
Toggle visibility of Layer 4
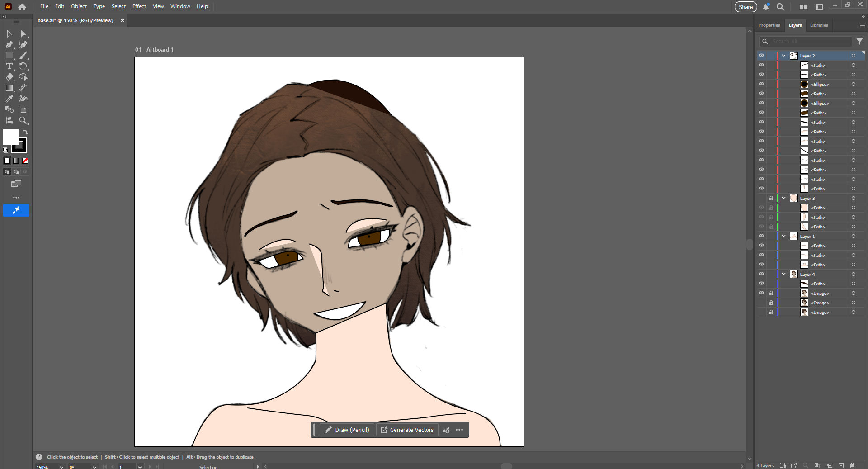point(762,274)
